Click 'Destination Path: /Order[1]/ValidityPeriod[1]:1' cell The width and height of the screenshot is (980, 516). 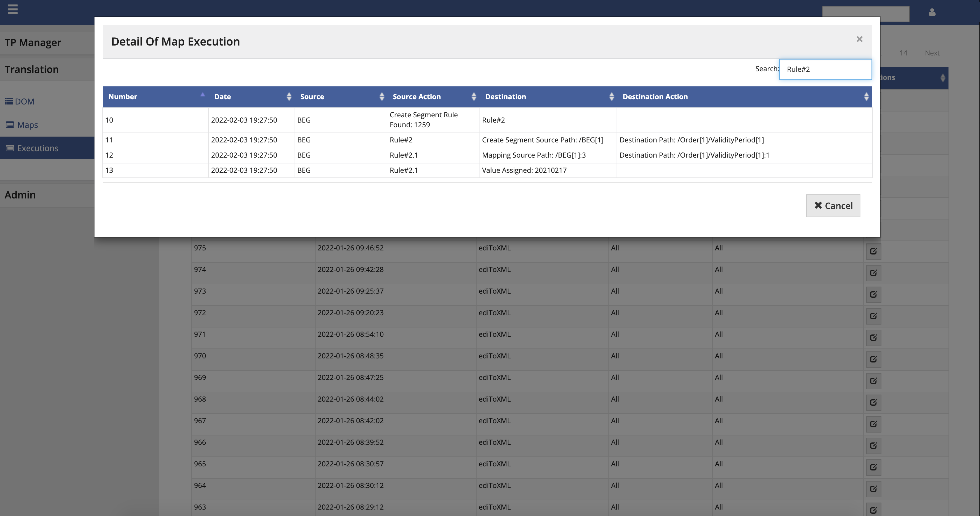[x=745, y=155]
